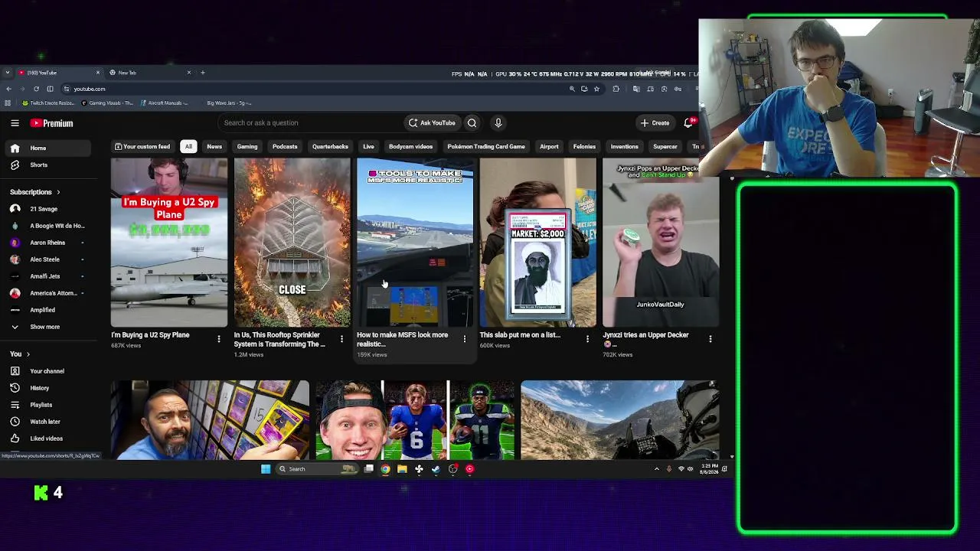980x551 pixels.
Task: Open options for "This slab put me on a list"
Action: pos(587,338)
